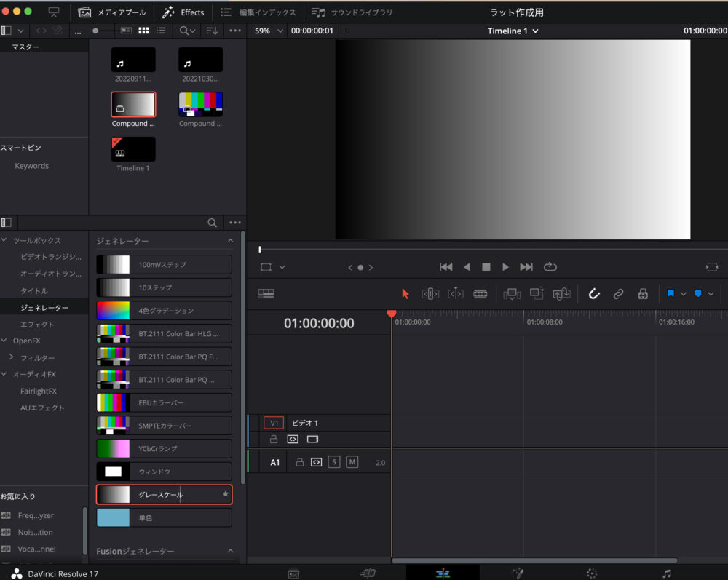Open media pool options menu
This screenshot has width=728, height=580.
(x=235, y=31)
